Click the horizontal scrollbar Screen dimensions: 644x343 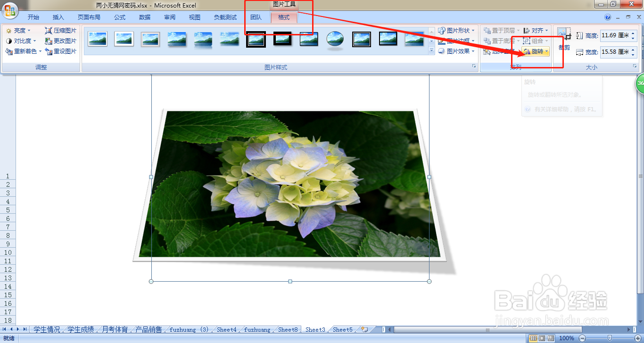click(487, 329)
